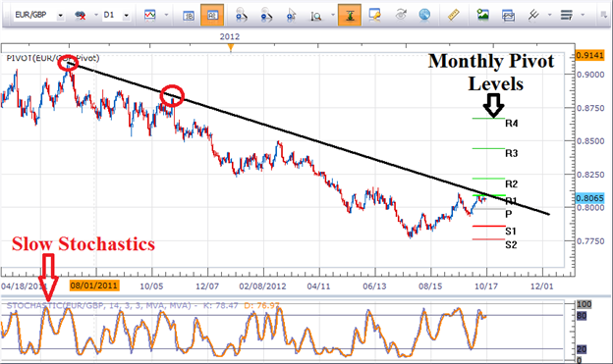Click the orange 0.9141 price axis label
This screenshot has height=364, width=613.
pyautogui.click(x=590, y=56)
